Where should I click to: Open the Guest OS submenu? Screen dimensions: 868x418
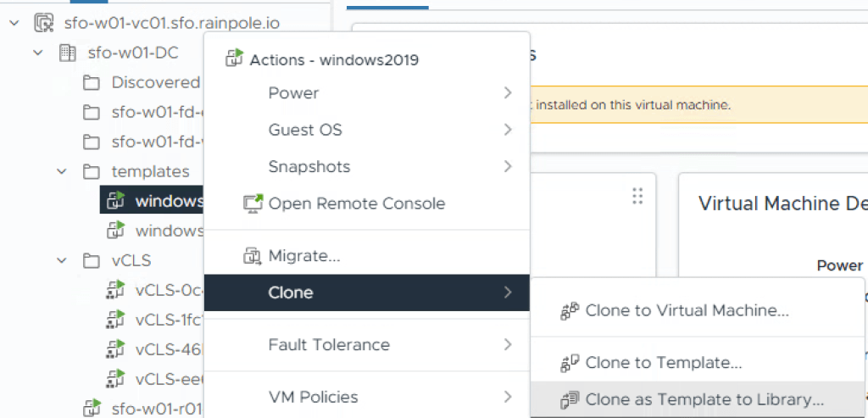pos(305,130)
